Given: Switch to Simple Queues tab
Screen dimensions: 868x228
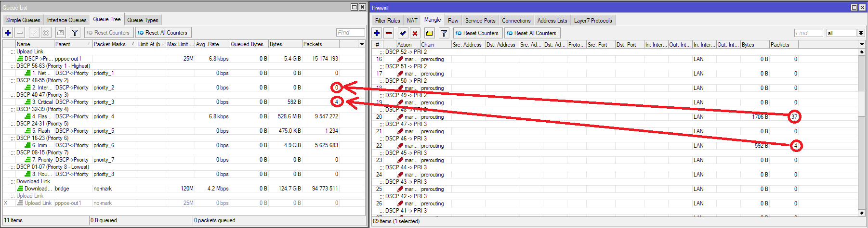Looking at the screenshot, I should [23, 20].
